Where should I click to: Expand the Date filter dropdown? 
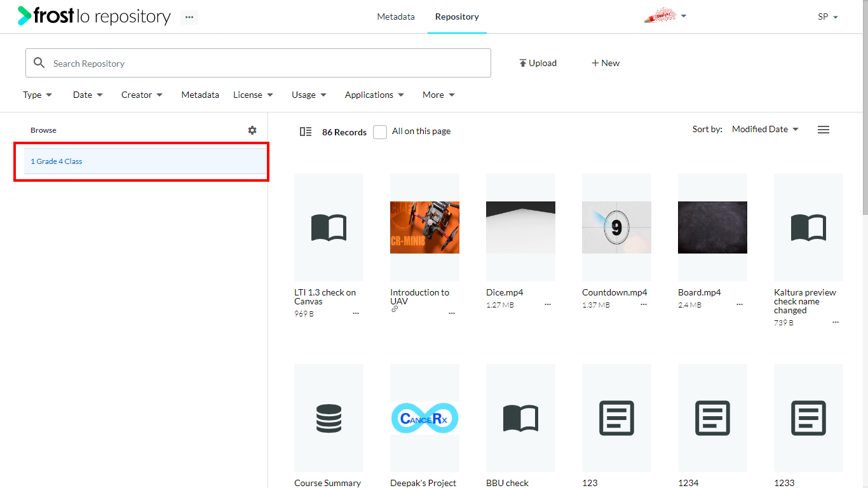(x=88, y=95)
